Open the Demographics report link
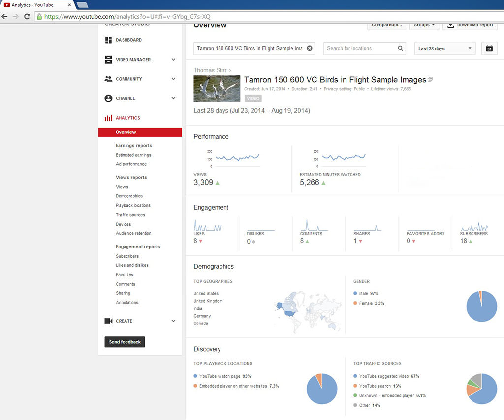 129,196
